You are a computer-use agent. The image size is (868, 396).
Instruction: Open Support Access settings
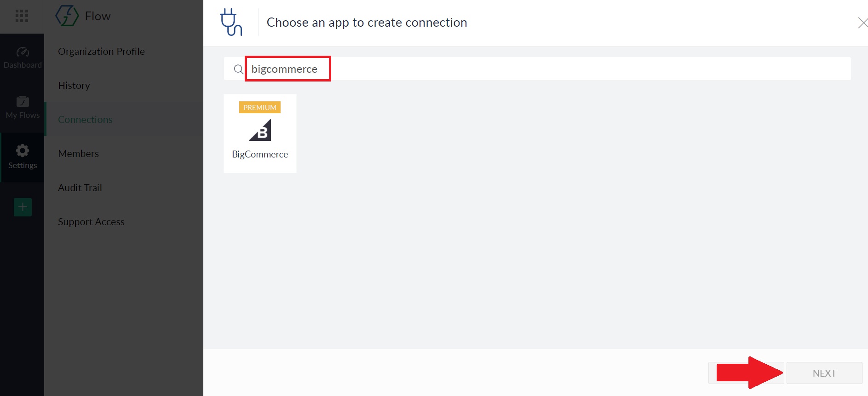click(91, 222)
